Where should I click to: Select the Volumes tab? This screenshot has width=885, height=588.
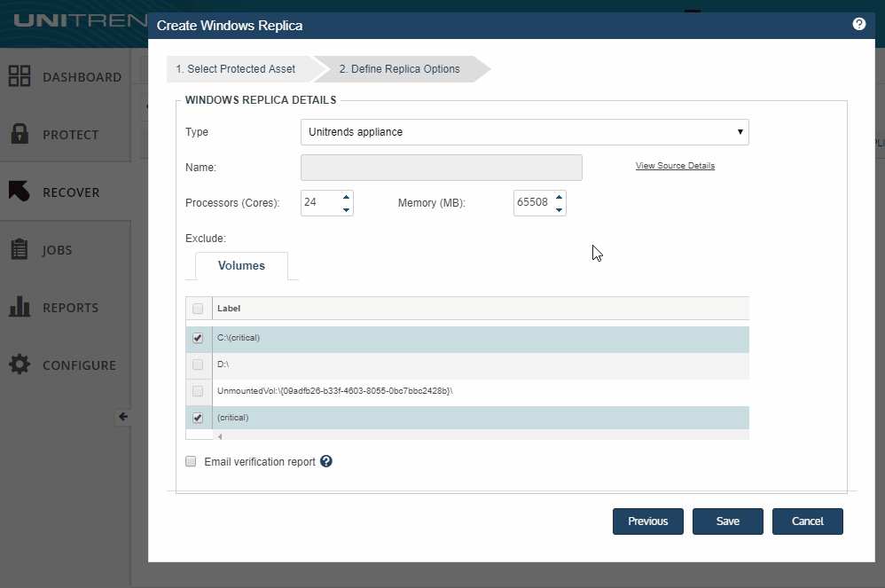click(241, 266)
